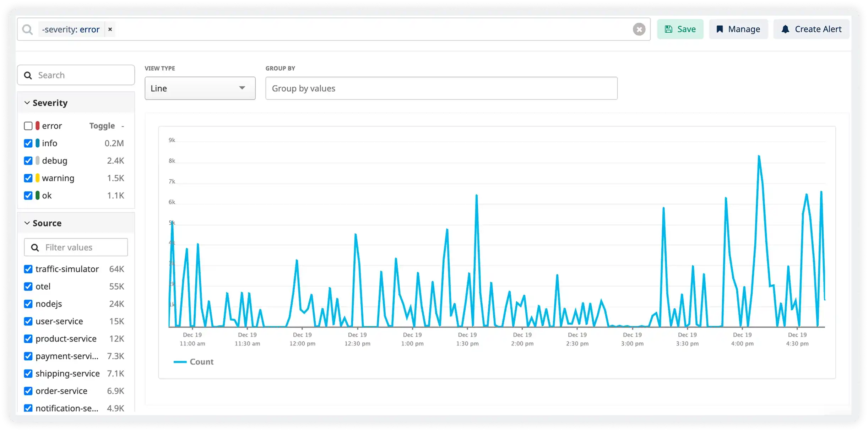This screenshot has width=868, height=431.
Task: Click the Create Alert button
Action: pyautogui.click(x=811, y=29)
